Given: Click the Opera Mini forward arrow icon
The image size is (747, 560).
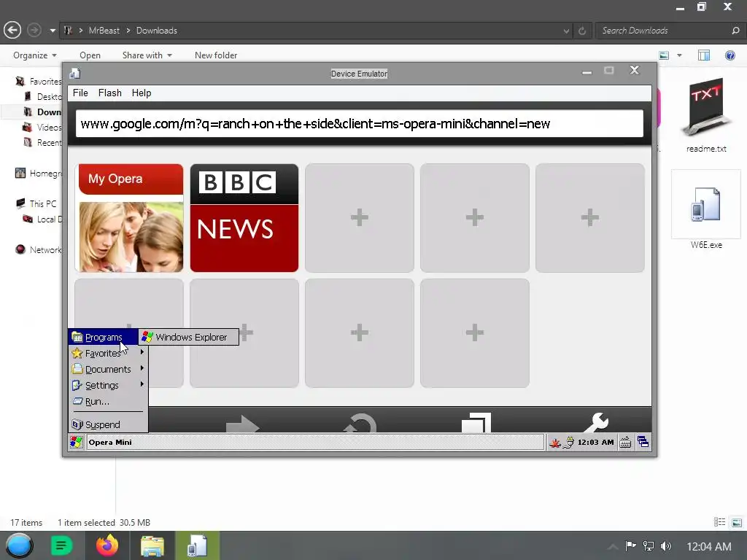Looking at the screenshot, I should click(x=242, y=423).
